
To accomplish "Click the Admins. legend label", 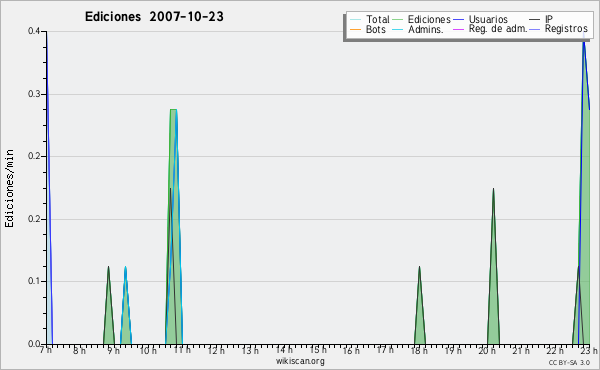I will 426,29.
